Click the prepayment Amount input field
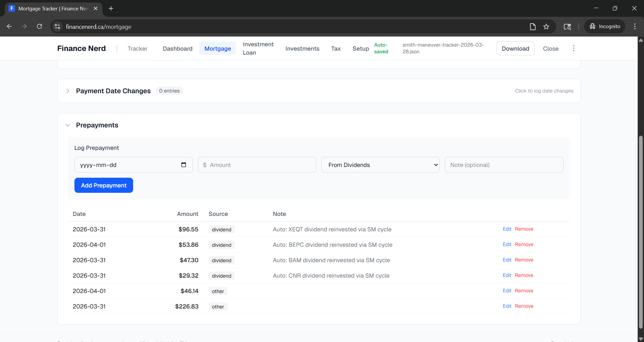 [260, 165]
